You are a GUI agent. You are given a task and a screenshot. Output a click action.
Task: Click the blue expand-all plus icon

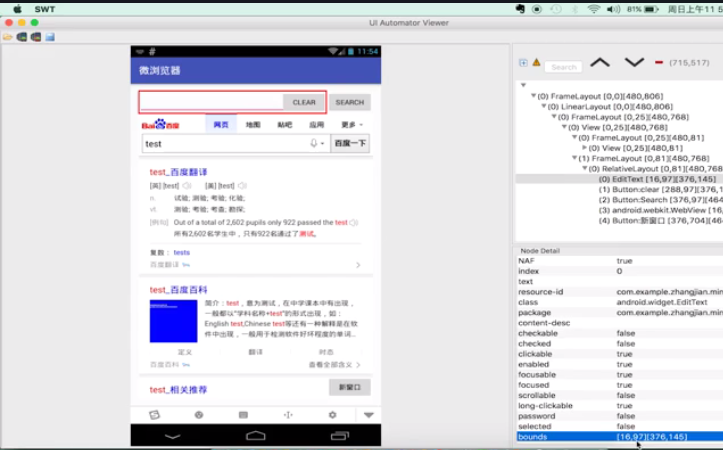point(523,63)
